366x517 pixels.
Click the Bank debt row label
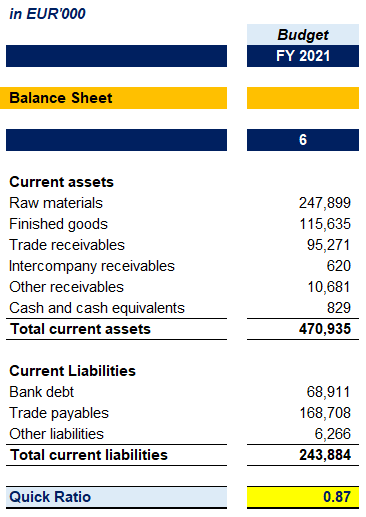coord(41,392)
